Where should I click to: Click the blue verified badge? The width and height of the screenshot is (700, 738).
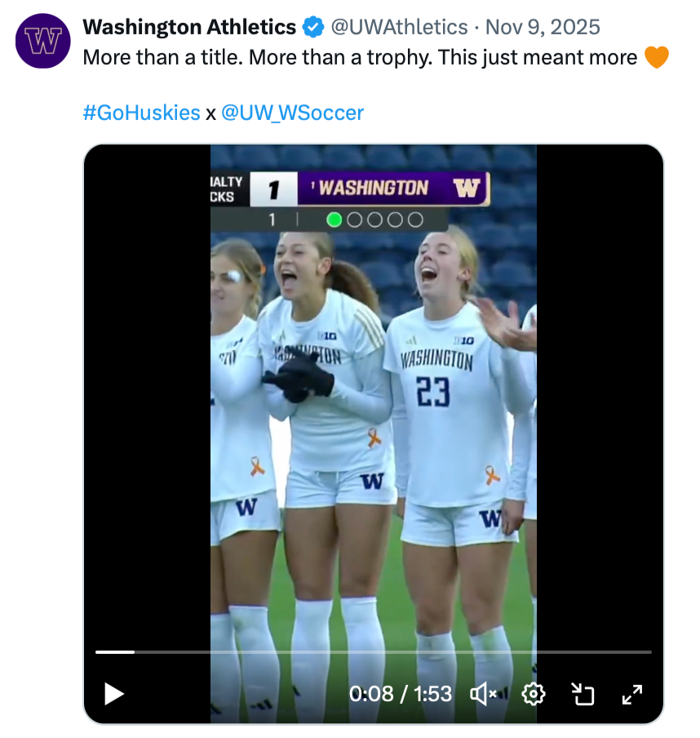tap(312, 28)
